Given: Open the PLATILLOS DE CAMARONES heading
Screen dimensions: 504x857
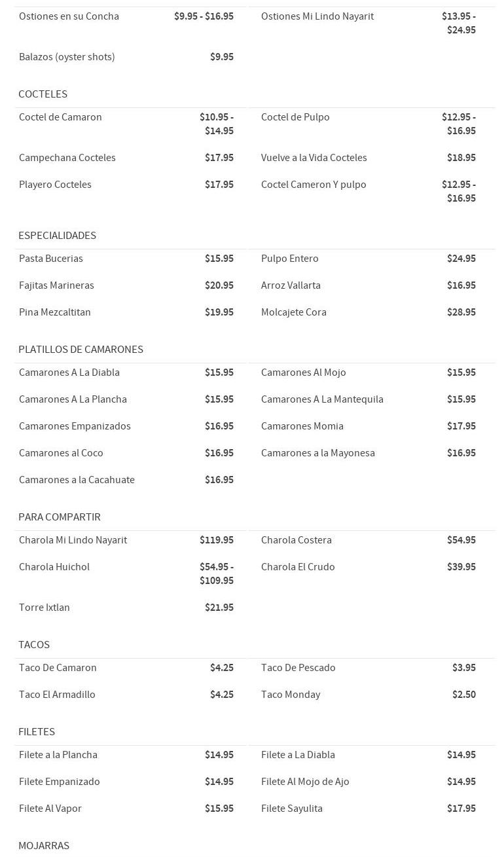Looking at the screenshot, I should (x=81, y=350).
